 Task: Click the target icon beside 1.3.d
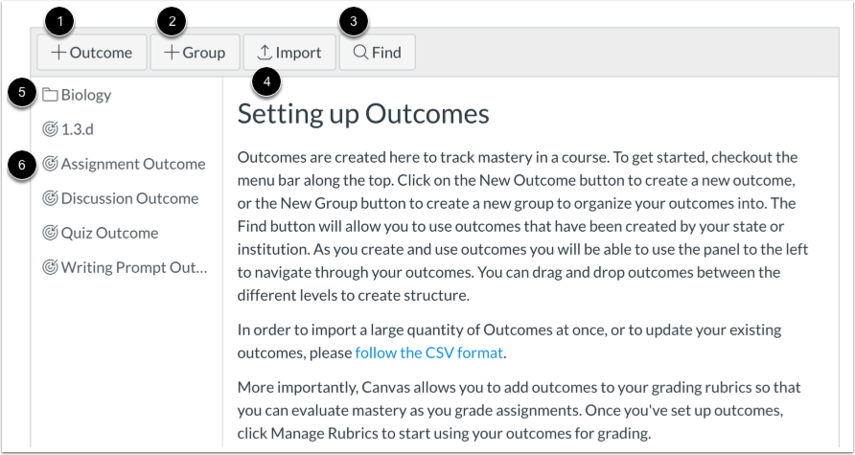point(50,129)
